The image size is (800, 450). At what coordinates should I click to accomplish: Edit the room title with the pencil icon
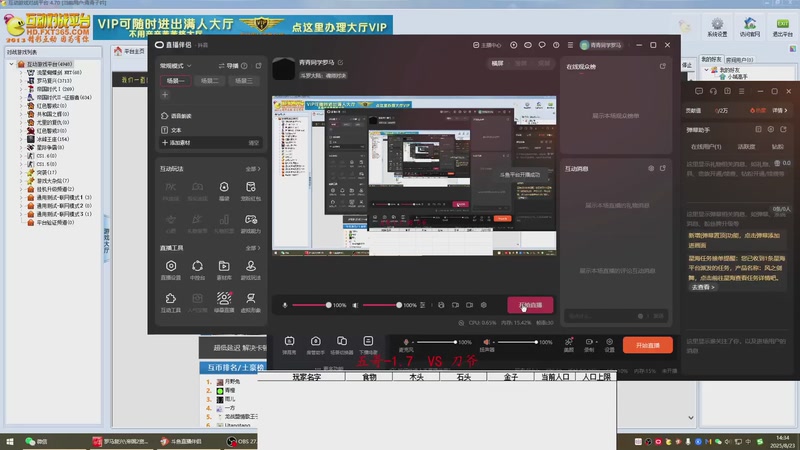click(x=340, y=63)
